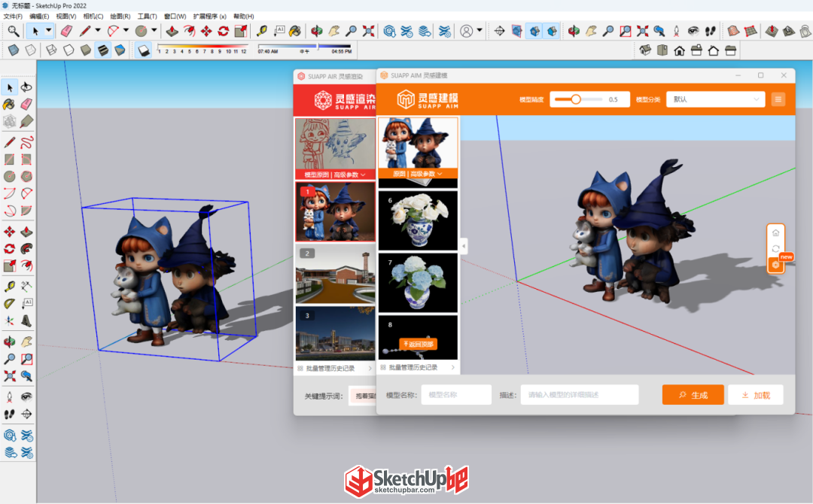Image resolution: width=813 pixels, height=504 pixels.
Task: Select the Rotated Rectangle tool
Action: (x=26, y=159)
